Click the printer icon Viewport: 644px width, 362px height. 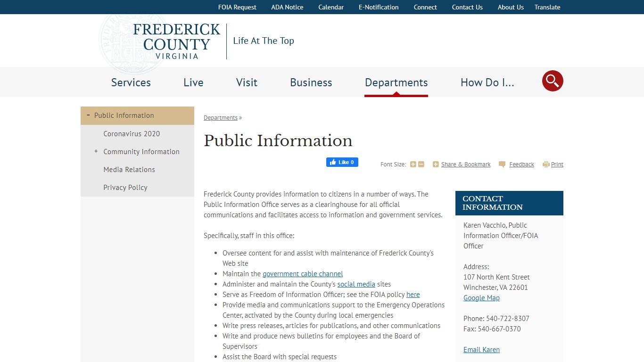(x=546, y=165)
